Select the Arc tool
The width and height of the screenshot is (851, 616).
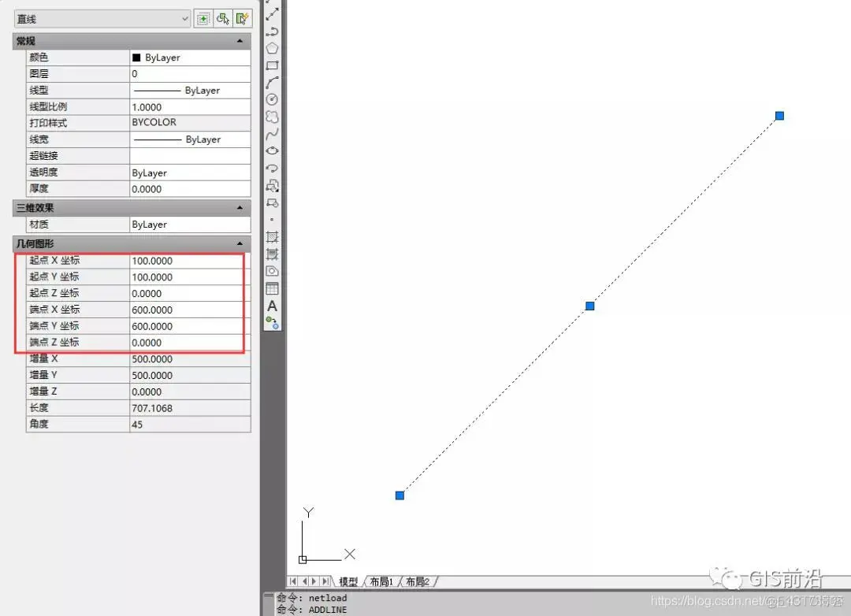coord(272,83)
